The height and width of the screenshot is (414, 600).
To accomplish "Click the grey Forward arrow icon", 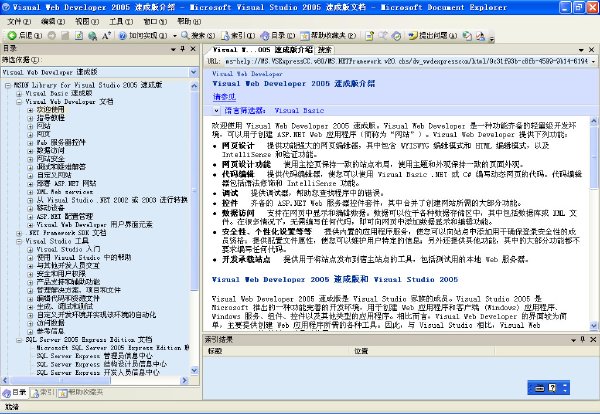I will [x=52, y=36].
